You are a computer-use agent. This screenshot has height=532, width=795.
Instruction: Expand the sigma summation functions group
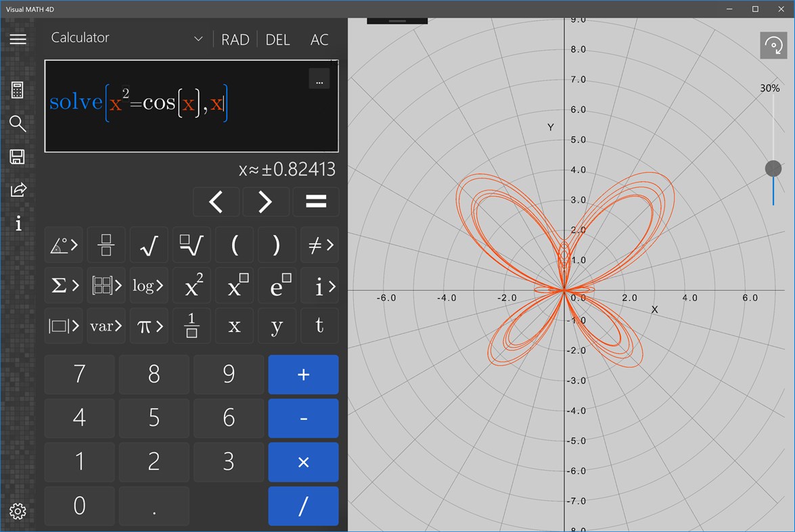[x=64, y=286]
